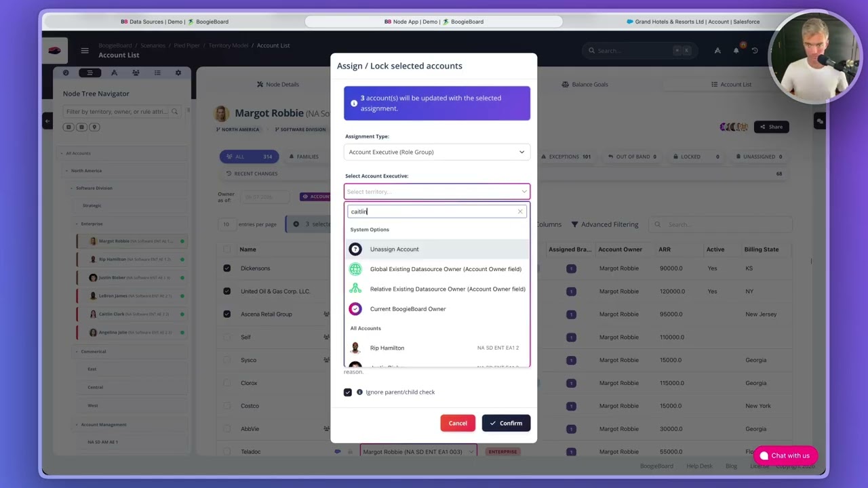Click the family icon in Ascena Retail Group row
This screenshot has height=488, width=868.
point(327,314)
